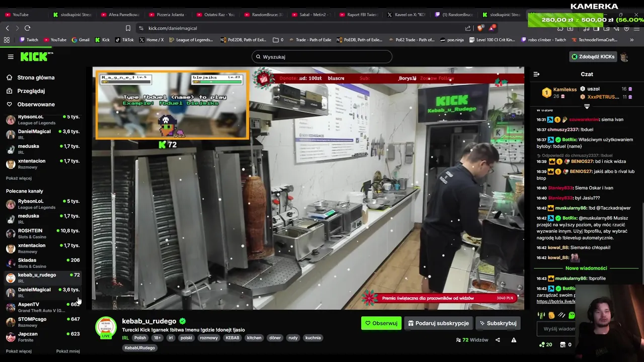The height and width of the screenshot is (362, 644).
Task: Open Skladas channel in sidebar
Action: (43, 263)
